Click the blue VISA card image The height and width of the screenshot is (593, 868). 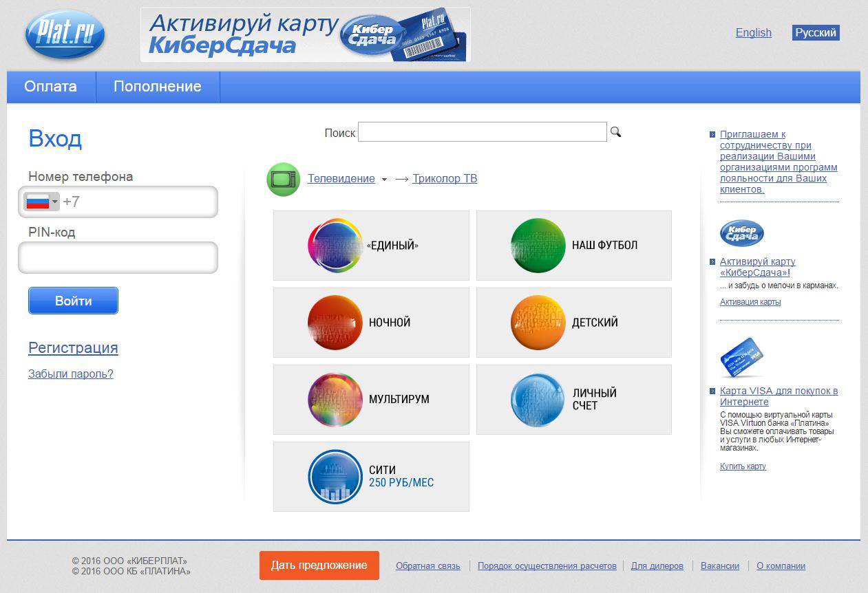[742, 358]
